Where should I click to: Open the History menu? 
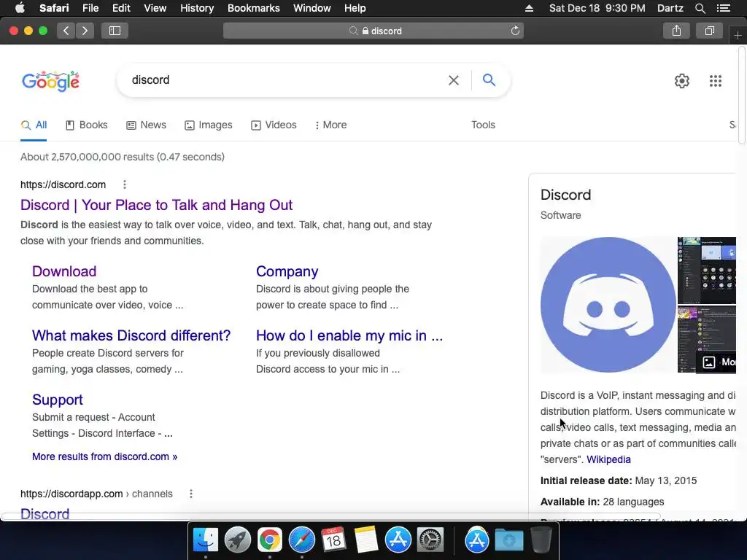click(x=197, y=8)
